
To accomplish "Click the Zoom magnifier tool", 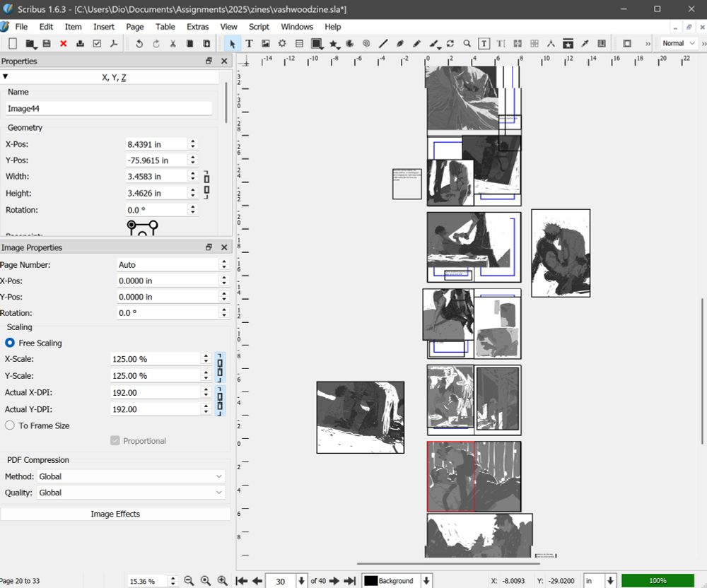I will pos(467,44).
